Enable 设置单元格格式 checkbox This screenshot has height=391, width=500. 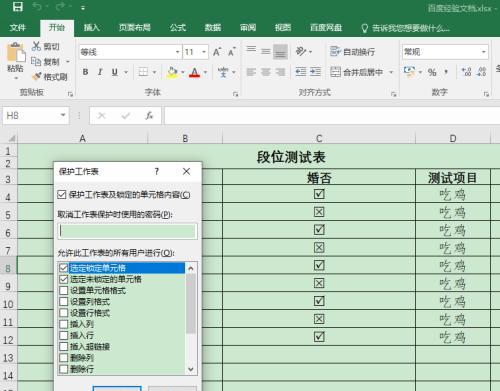tap(64, 290)
